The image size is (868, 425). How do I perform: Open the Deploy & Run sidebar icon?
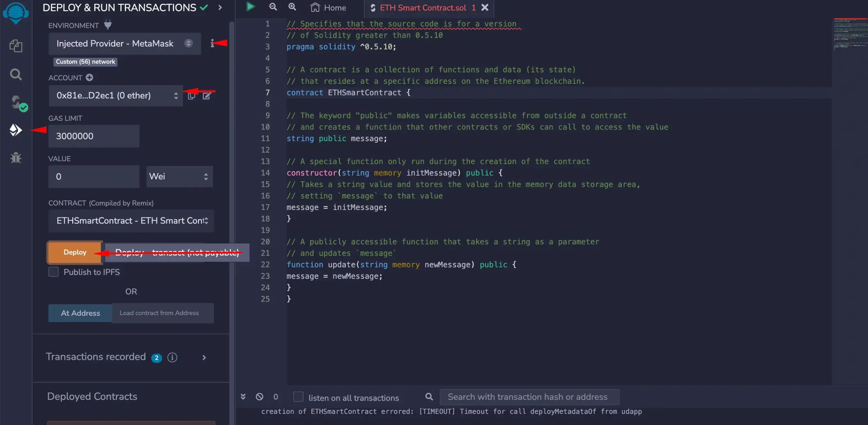(16, 130)
